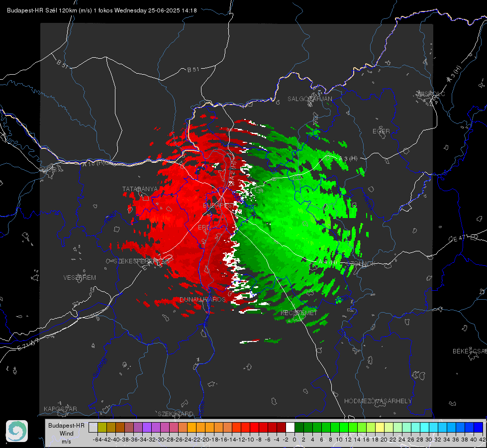This screenshot has height=448, width=487.
Task: Select the light gray first legend swatch
Action: 93,428
